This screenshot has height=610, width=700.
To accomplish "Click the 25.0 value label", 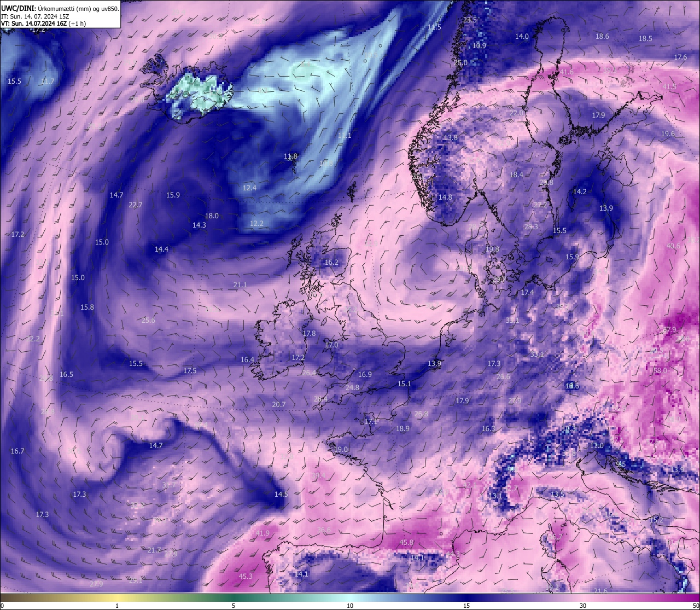I will click(x=461, y=63).
